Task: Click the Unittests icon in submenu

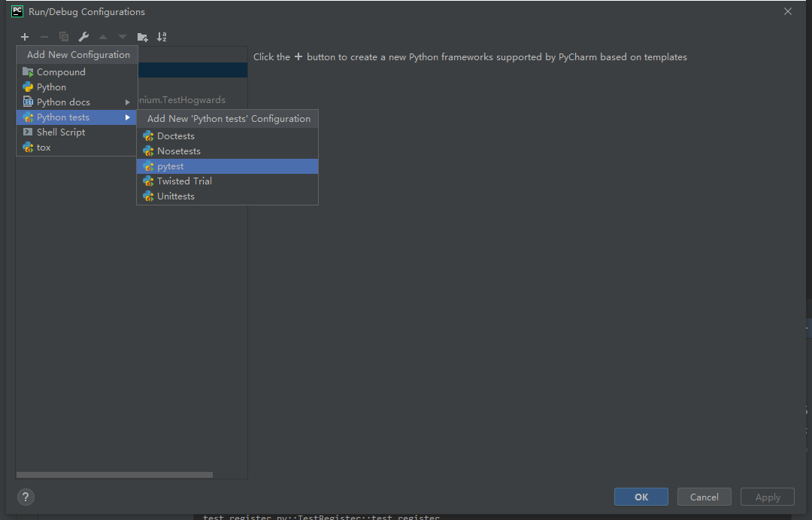Action: pyautogui.click(x=148, y=196)
